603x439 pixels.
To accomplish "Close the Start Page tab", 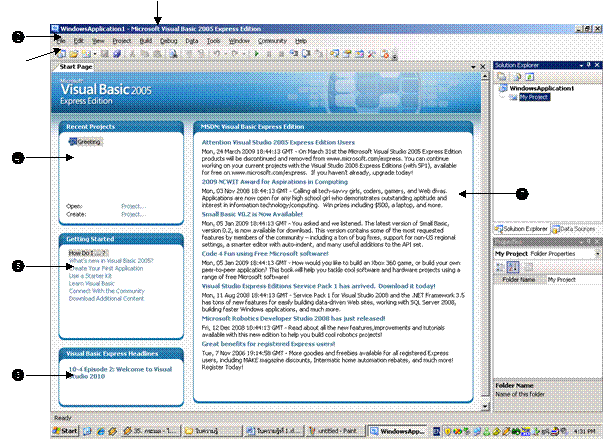I will [x=483, y=67].
